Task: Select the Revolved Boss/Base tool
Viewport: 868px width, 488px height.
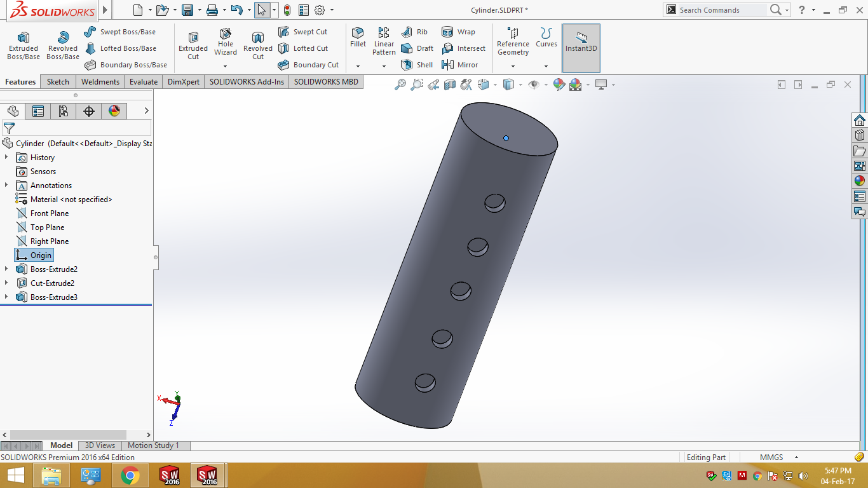Action: [x=63, y=45]
